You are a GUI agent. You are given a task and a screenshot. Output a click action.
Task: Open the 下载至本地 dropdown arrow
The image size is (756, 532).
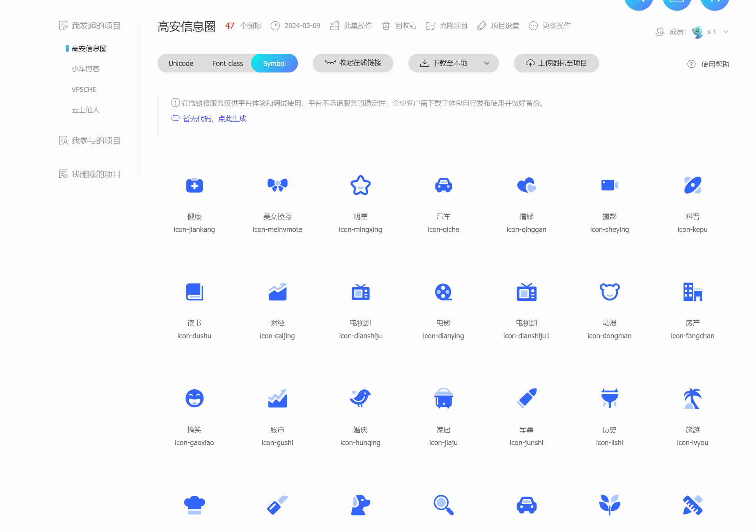pos(487,63)
